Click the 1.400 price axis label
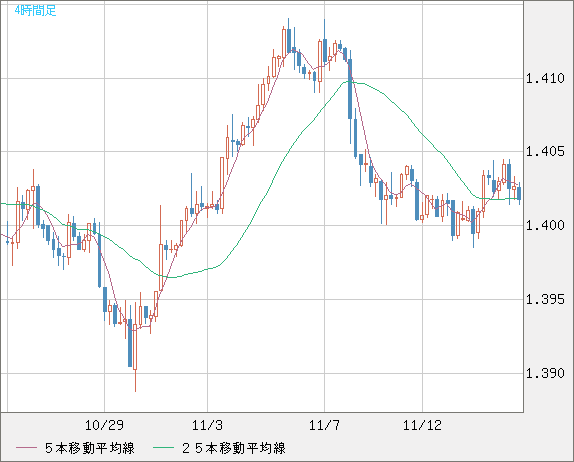Image resolution: width=574 pixels, height=462 pixels. [545, 225]
